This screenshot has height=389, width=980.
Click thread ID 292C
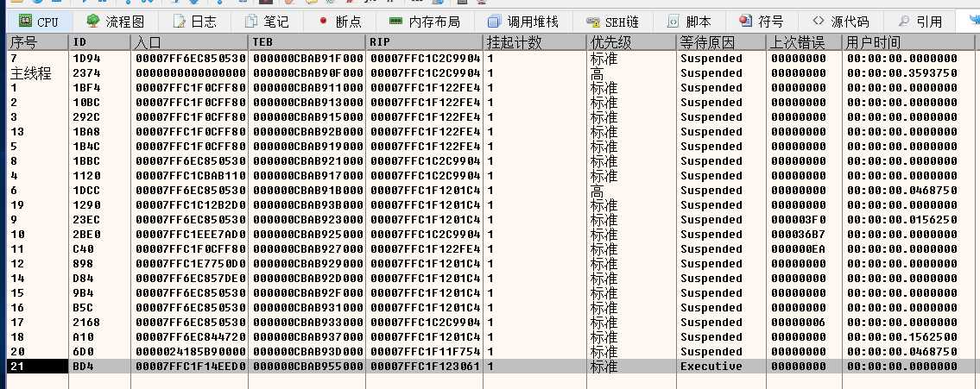click(87, 117)
